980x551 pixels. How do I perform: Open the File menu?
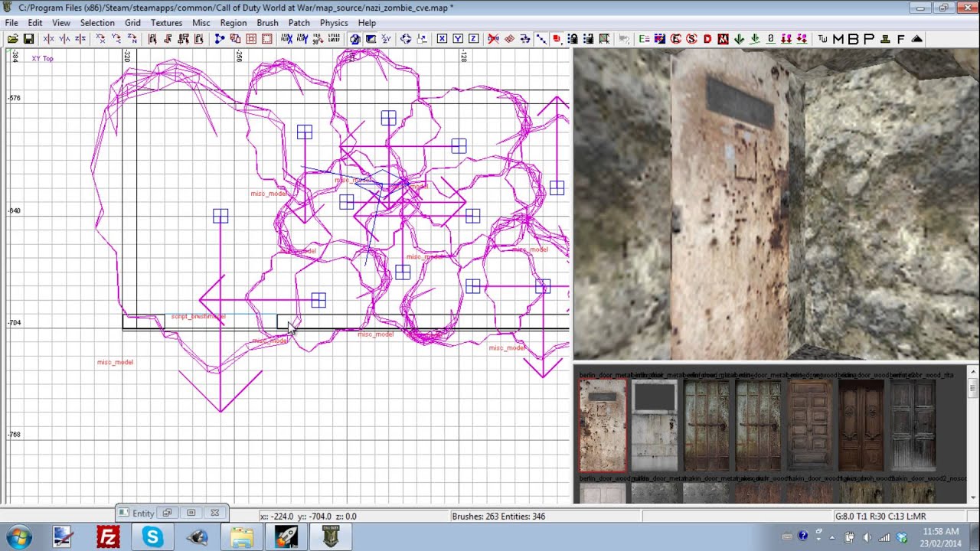coord(11,23)
